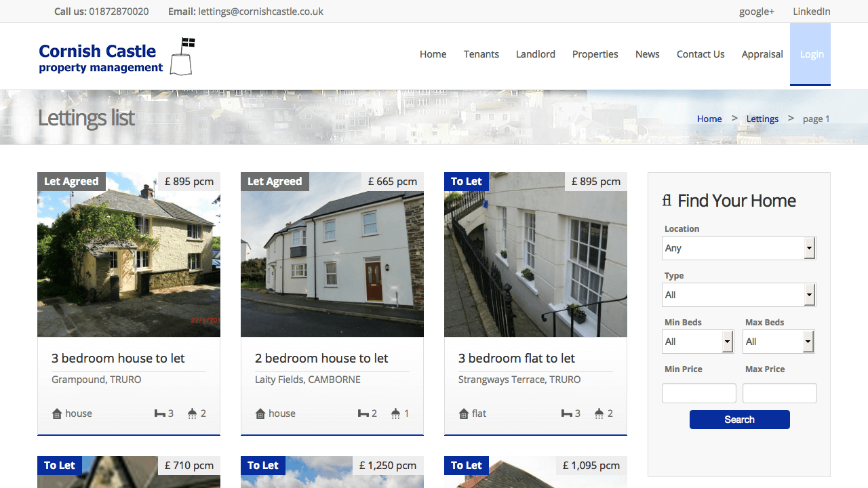This screenshot has height=488, width=868.
Task: Expand the Min Beds dropdown
Action: (698, 341)
